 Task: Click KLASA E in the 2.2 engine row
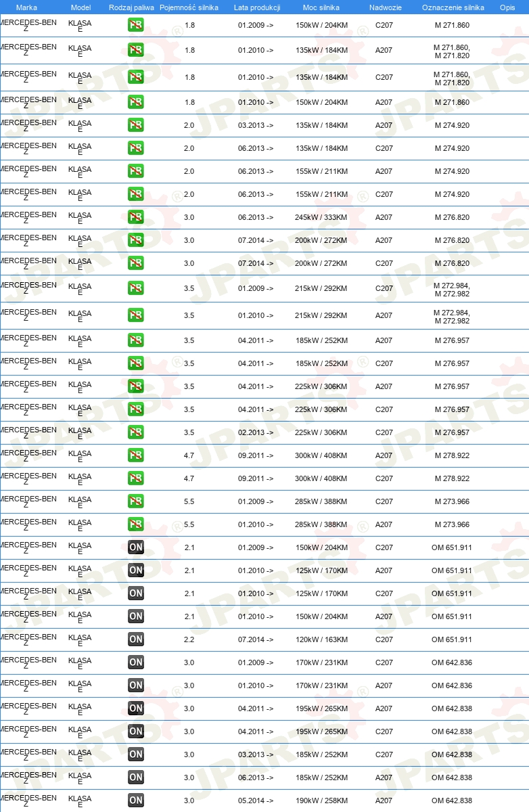point(80,641)
